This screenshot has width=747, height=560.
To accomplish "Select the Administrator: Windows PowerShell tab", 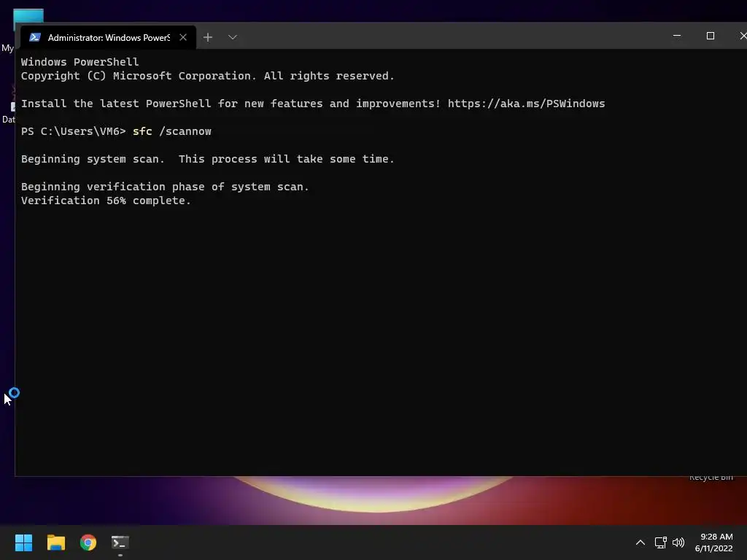I will [x=108, y=37].
